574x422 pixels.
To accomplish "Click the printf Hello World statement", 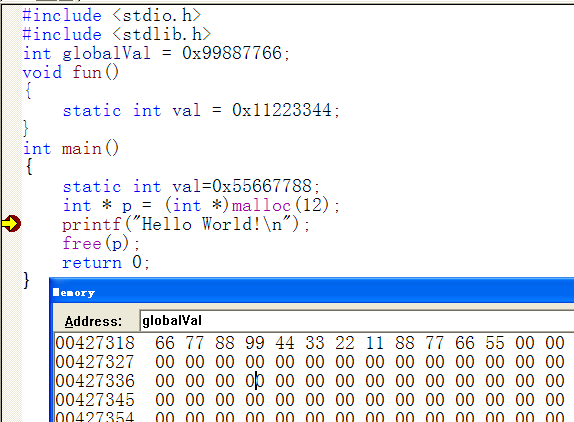I will [x=186, y=224].
